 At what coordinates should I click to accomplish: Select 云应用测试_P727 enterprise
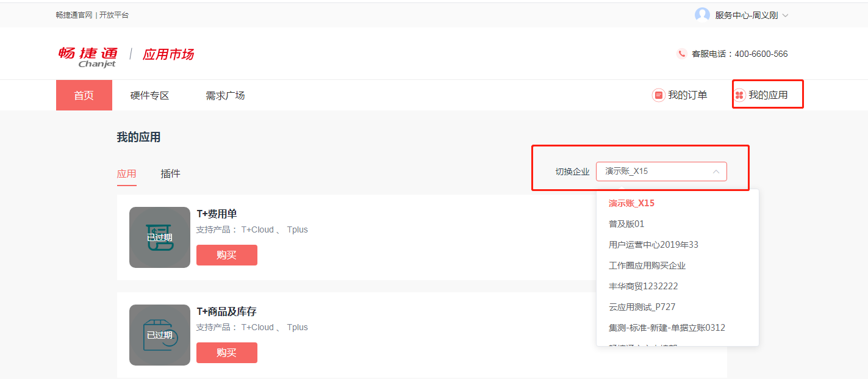(642, 307)
